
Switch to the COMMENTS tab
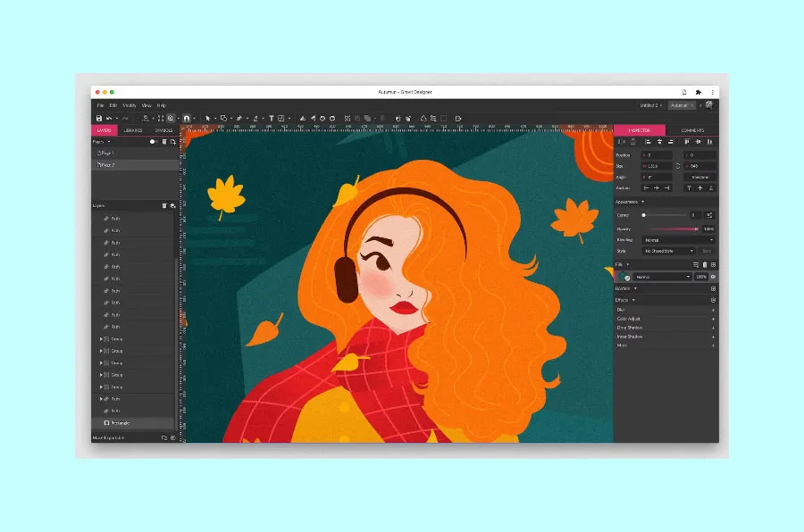point(692,130)
